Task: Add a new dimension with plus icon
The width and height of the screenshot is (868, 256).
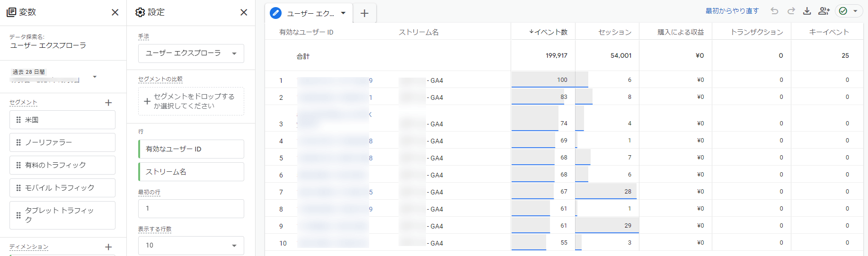Action: 108,247
